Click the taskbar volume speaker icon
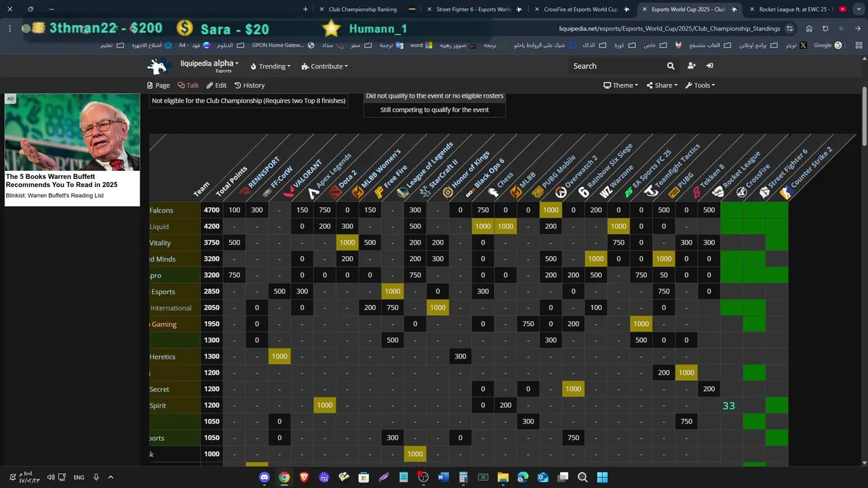Viewport: 868px width, 488px height. (51, 477)
